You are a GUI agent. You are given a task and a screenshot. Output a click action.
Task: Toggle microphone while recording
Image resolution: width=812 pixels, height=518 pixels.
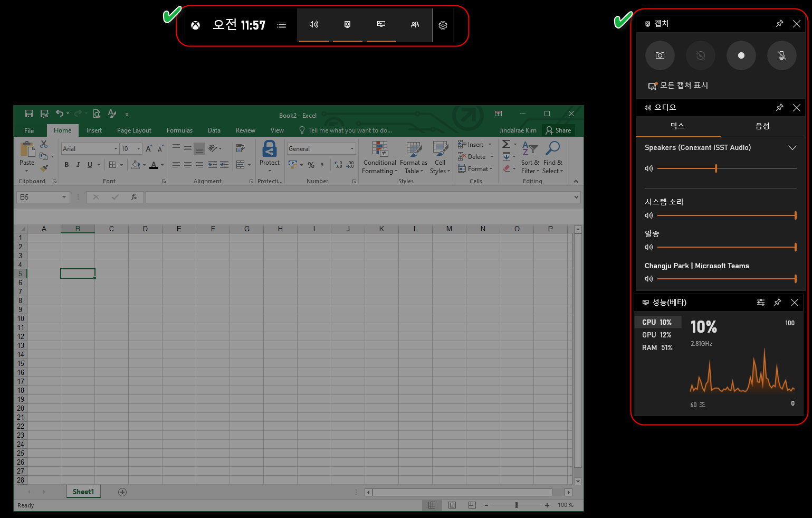(782, 55)
